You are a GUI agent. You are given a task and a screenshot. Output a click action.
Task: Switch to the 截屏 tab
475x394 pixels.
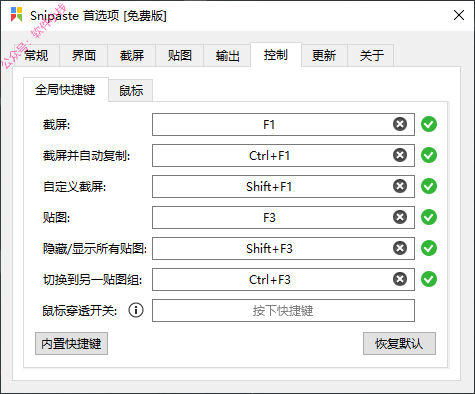click(132, 55)
